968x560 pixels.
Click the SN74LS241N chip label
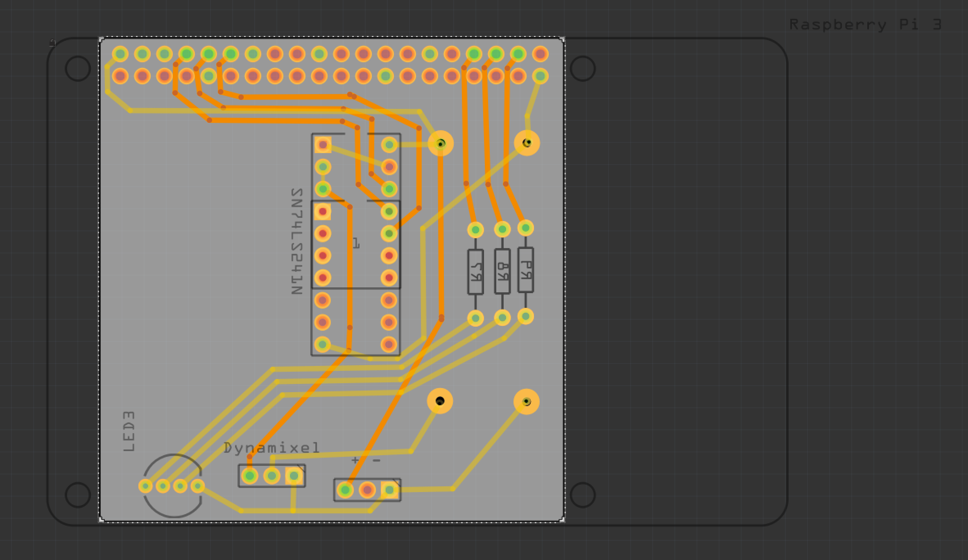click(x=296, y=242)
